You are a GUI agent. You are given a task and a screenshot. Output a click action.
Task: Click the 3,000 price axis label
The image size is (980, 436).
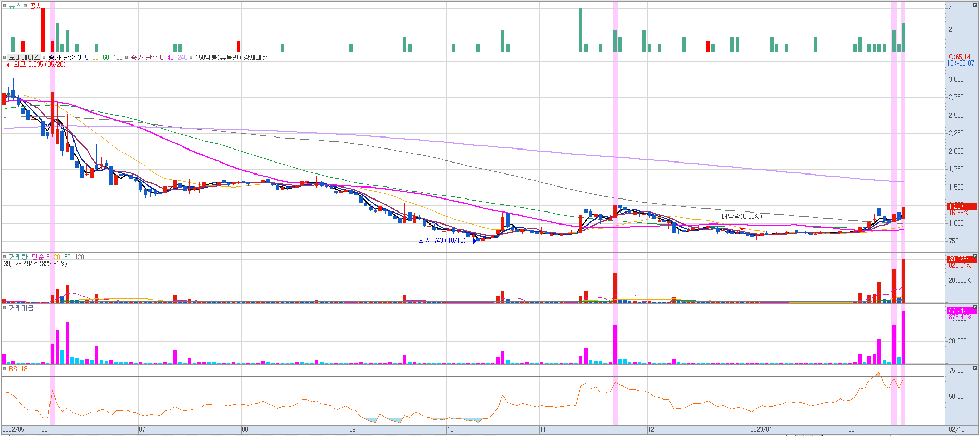click(x=956, y=79)
